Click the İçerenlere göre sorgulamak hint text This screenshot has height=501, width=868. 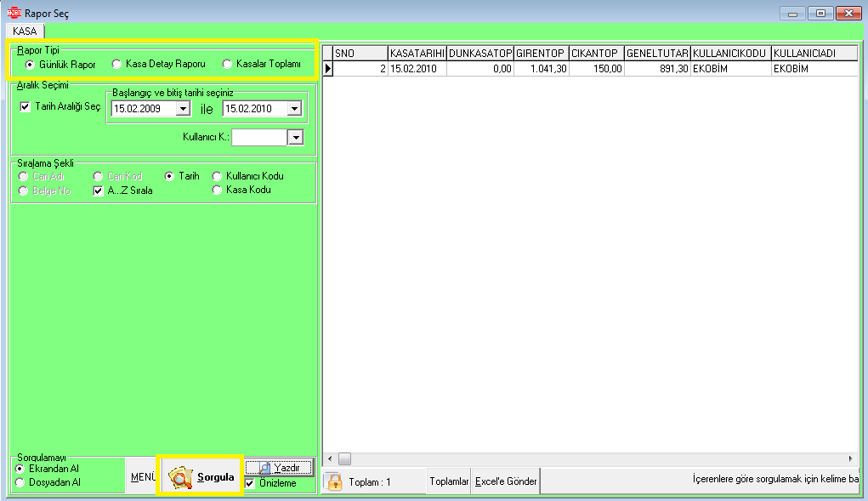[x=775, y=479]
